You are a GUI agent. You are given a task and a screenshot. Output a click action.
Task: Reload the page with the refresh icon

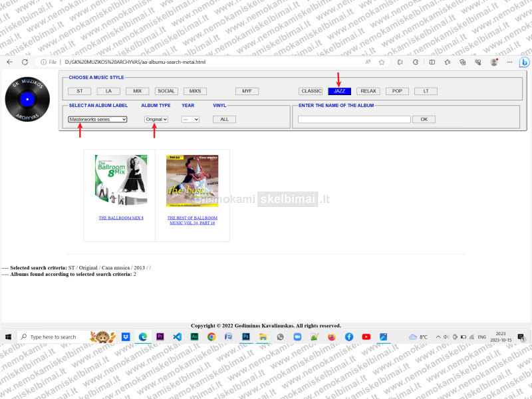(x=25, y=62)
